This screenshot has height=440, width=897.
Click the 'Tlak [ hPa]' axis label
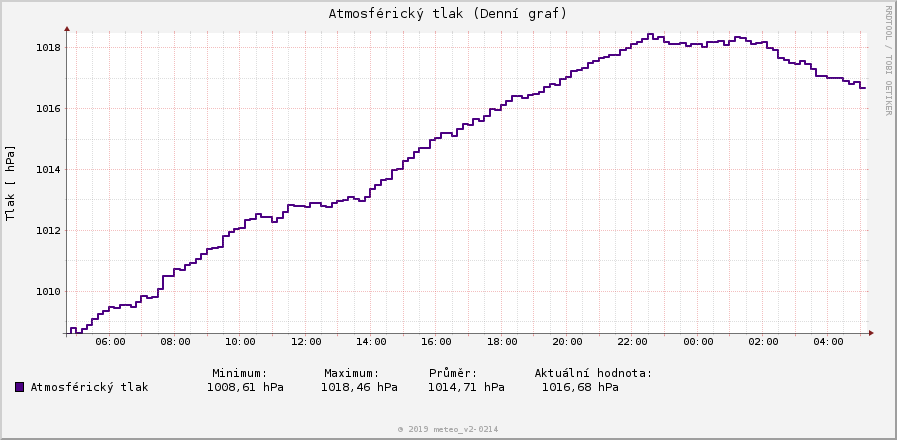tap(11, 182)
